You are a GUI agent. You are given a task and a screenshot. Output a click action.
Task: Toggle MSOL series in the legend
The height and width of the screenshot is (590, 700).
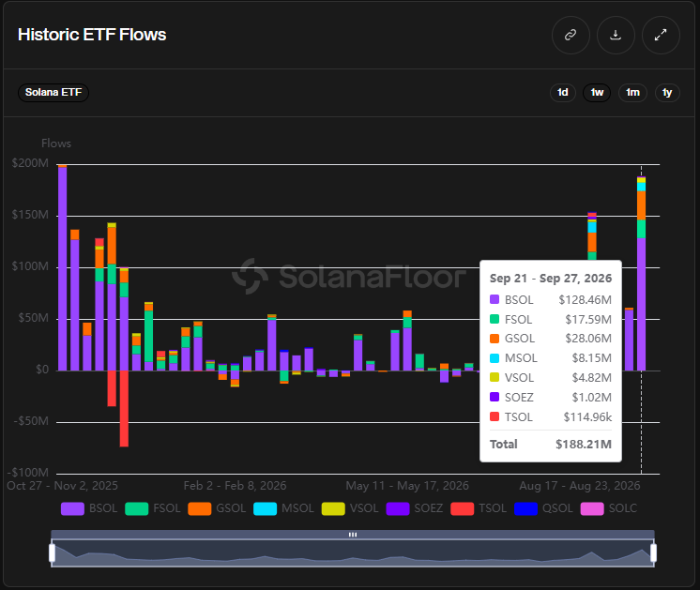click(x=283, y=508)
